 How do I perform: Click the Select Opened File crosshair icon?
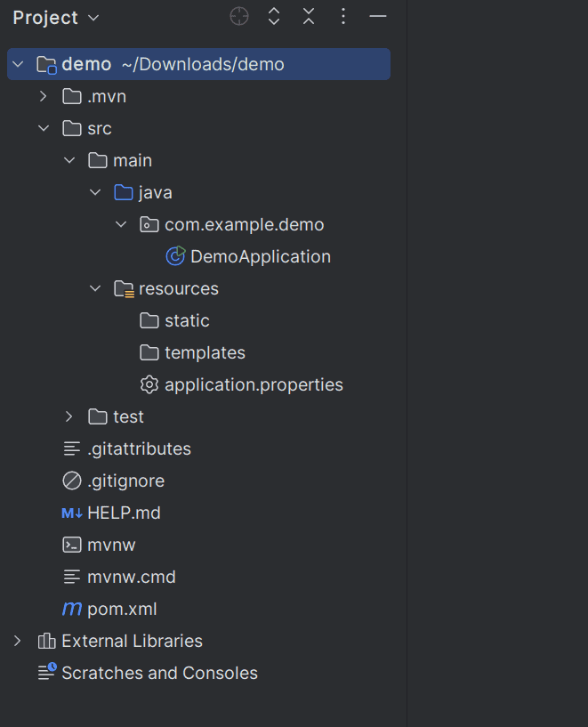(x=239, y=17)
